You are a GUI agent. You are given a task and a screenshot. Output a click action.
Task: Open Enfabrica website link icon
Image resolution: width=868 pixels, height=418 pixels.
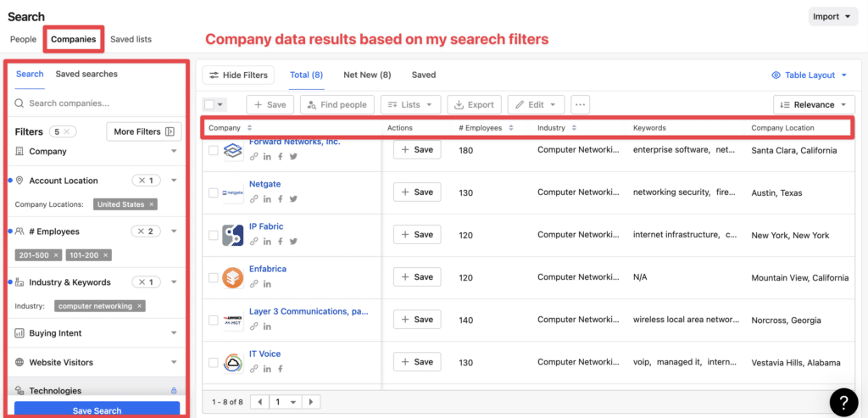pos(254,284)
